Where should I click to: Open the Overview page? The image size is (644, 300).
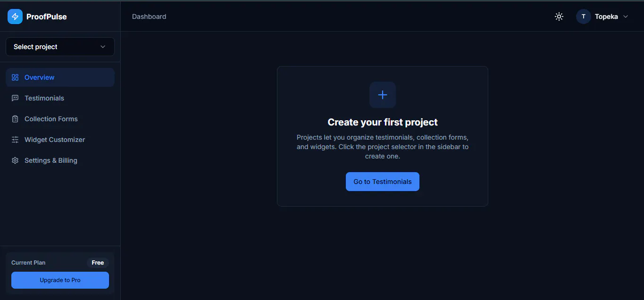tap(60, 77)
